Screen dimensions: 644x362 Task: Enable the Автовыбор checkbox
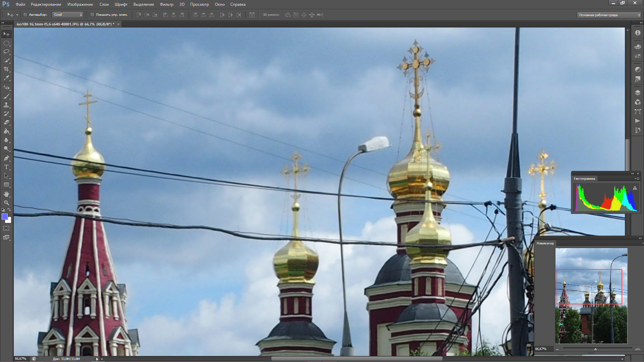pyautogui.click(x=25, y=15)
